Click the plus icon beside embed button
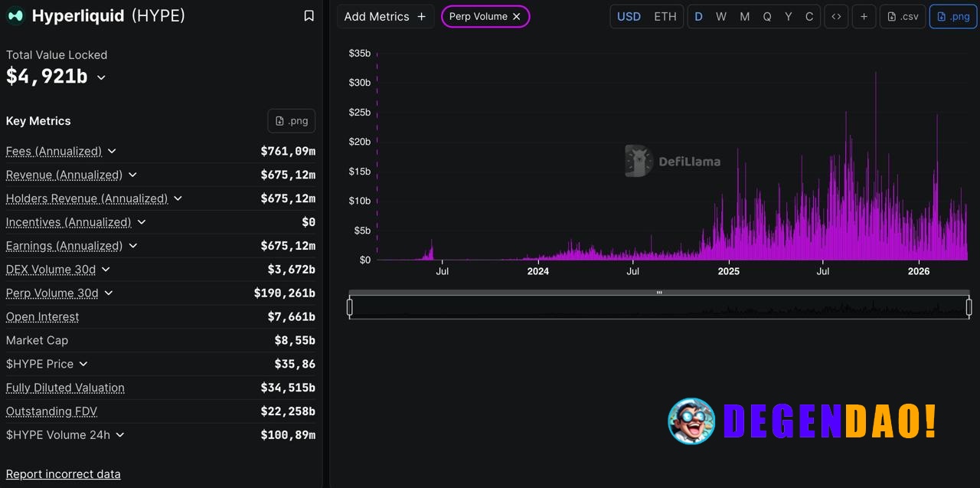980x488 pixels. tap(864, 17)
